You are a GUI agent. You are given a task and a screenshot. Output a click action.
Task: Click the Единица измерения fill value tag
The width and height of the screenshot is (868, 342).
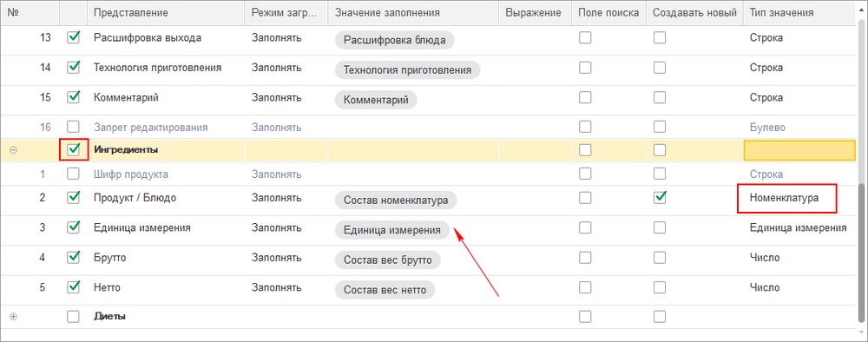coord(392,230)
